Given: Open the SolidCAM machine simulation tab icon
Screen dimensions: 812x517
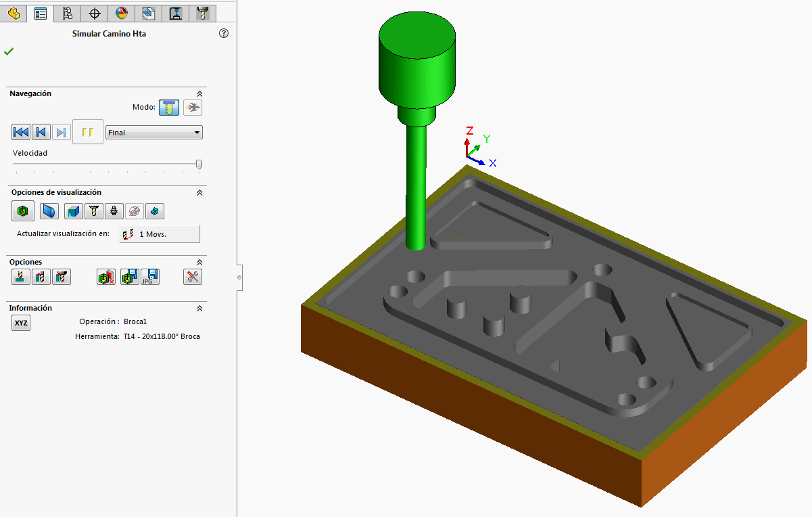Looking at the screenshot, I should click(x=175, y=13).
